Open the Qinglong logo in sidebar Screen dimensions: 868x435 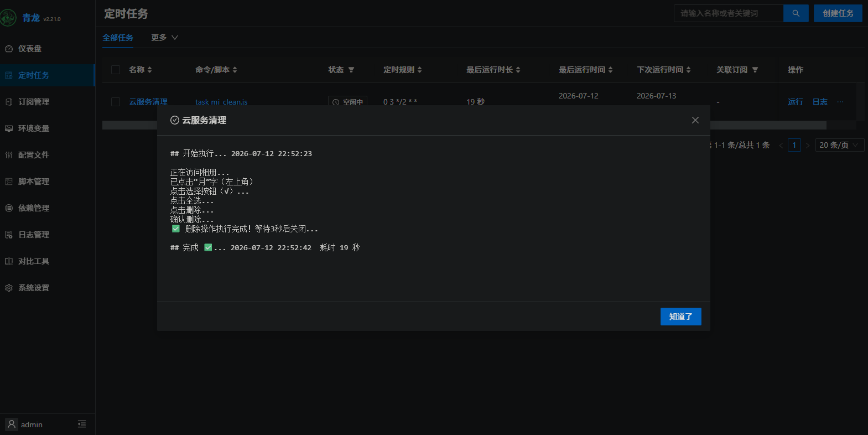[x=8, y=18]
